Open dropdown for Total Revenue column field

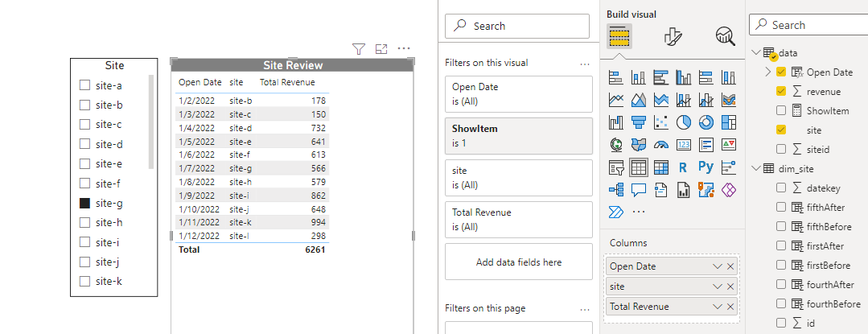(717, 307)
